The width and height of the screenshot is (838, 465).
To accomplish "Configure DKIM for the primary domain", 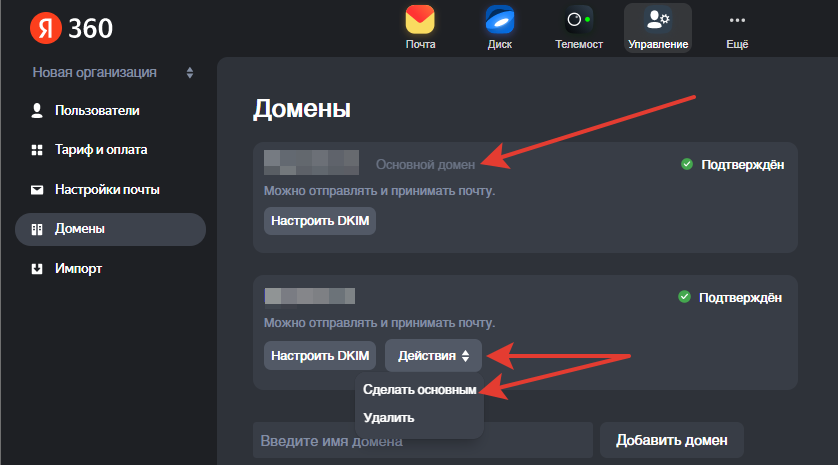I will pos(320,221).
